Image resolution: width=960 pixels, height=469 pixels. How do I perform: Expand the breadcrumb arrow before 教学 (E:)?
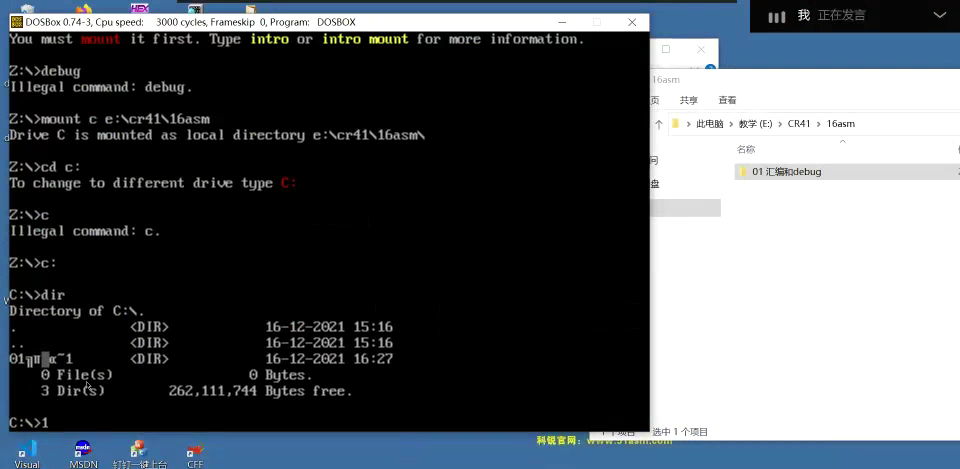pos(731,124)
